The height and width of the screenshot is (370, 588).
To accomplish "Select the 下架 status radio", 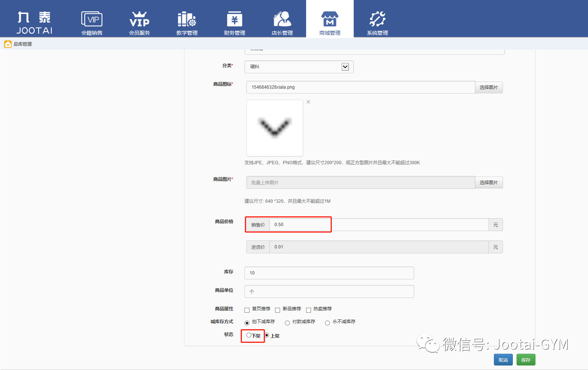I will click(x=249, y=335).
